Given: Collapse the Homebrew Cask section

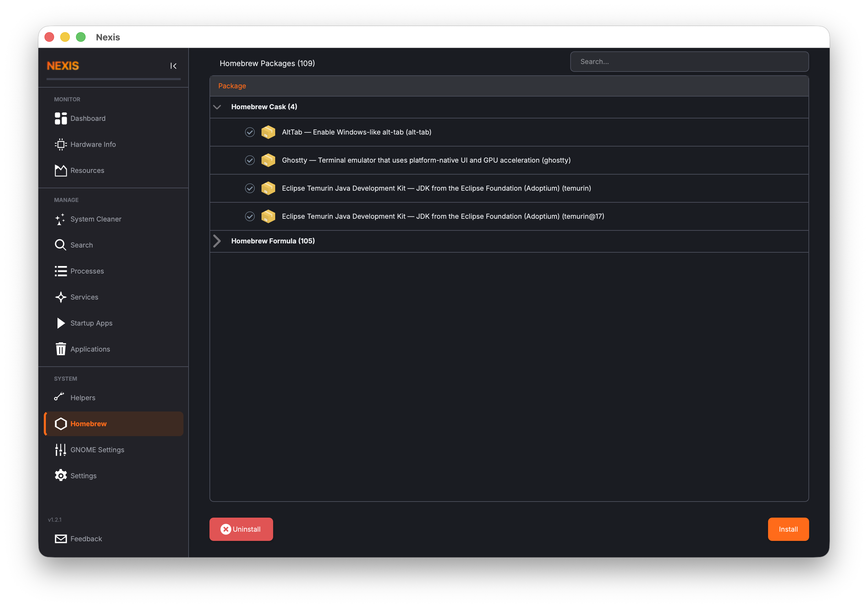Looking at the screenshot, I should pyautogui.click(x=217, y=107).
